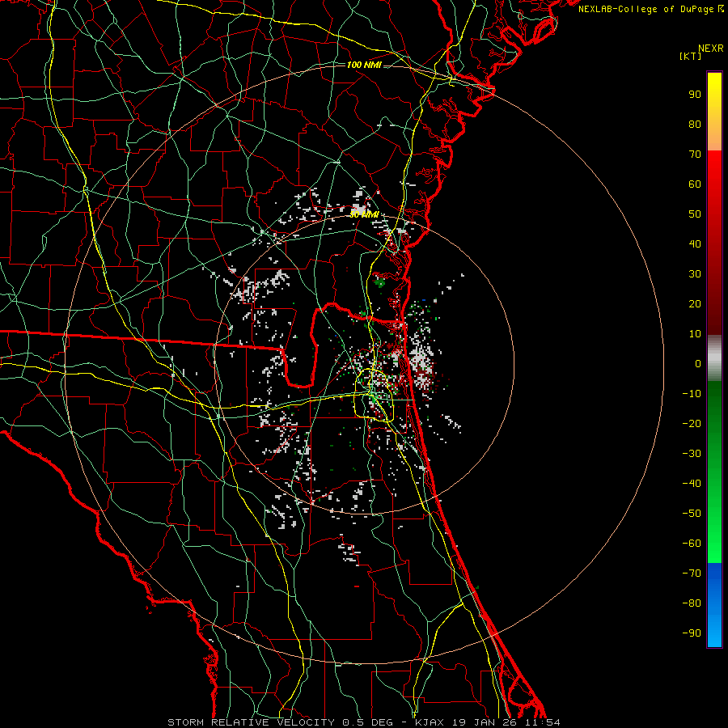Click the -60 value on velocity scale

692,544
